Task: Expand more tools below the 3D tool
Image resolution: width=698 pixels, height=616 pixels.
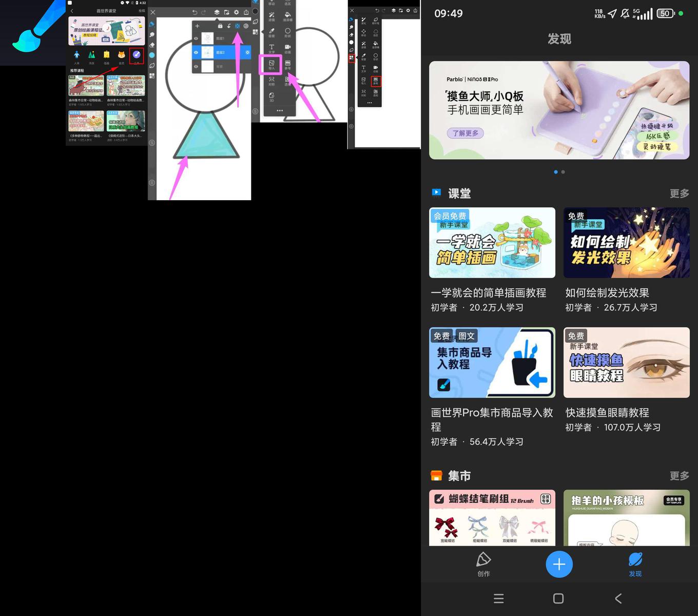Action: click(279, 110)
